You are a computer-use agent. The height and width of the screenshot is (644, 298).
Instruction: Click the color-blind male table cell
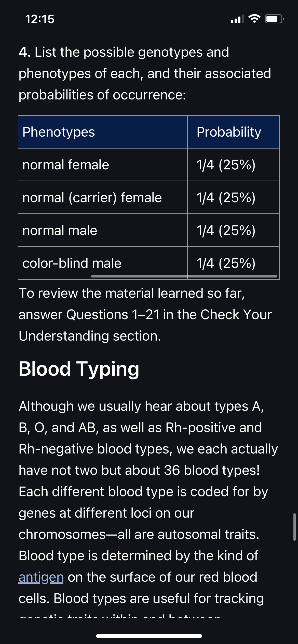(103, 263)
